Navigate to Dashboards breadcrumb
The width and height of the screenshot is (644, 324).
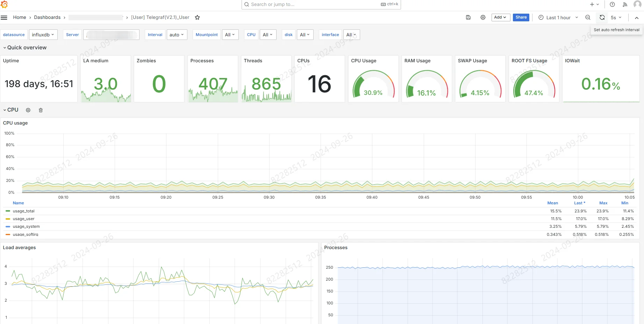[x=47, y=17]
